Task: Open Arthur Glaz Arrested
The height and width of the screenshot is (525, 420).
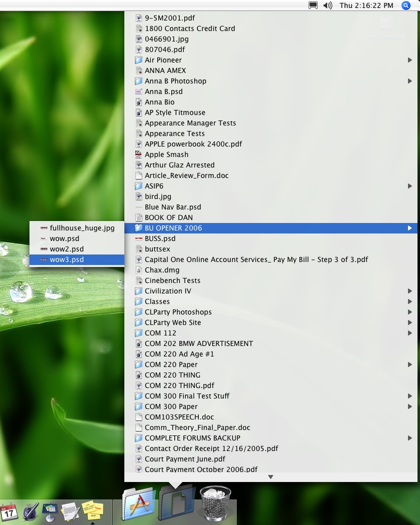Action: (271, 165)
